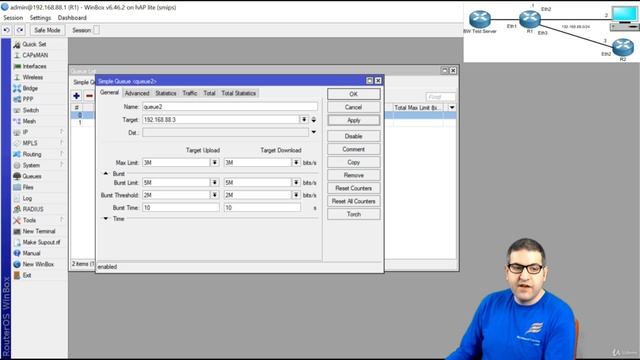
Task: Click Exit in the sidebar
Action: 27,276
